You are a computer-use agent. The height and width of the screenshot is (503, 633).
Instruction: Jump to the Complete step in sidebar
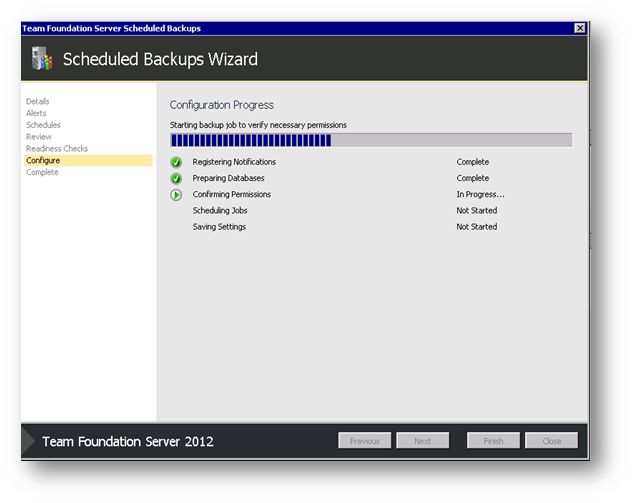[42, 172]
